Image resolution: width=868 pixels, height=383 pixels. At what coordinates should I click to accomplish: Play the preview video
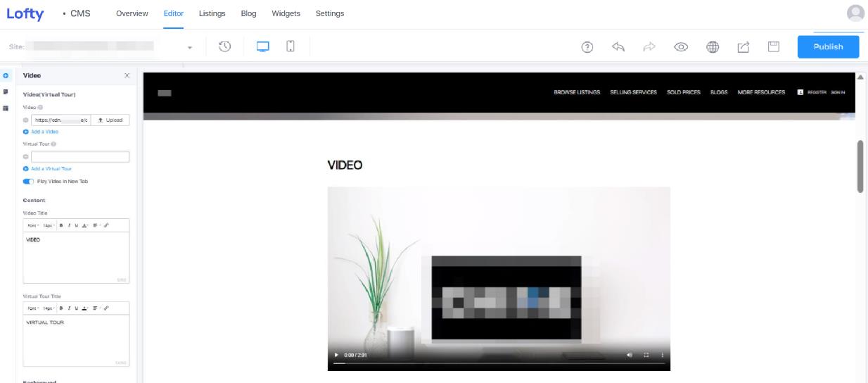(x=336, y=355)
